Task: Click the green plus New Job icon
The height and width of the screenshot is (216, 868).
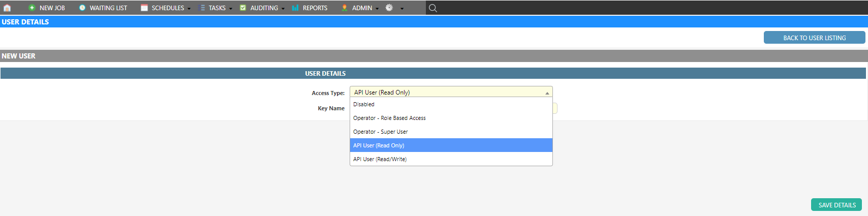Action: (32, 8)
